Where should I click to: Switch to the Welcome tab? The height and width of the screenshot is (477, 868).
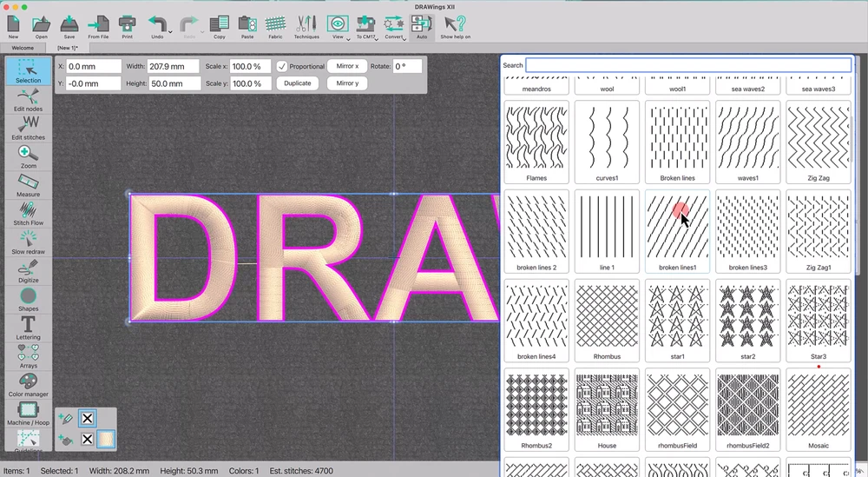point(23,48)
